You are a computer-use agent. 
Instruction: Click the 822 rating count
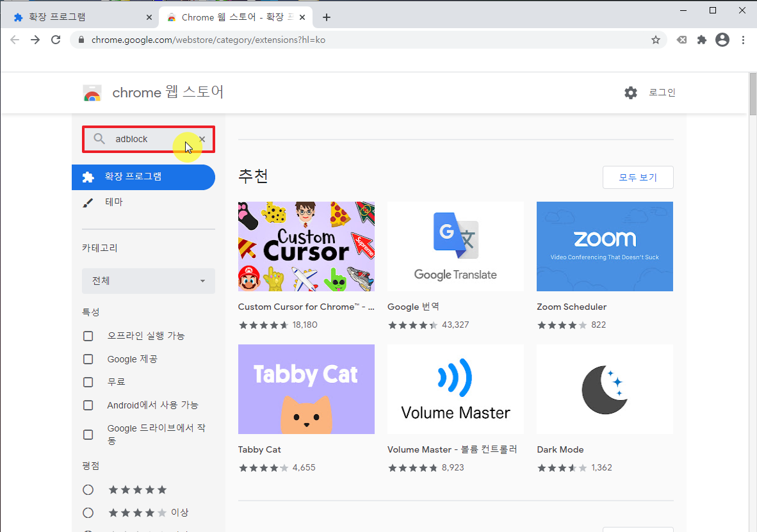pos(599,325)
